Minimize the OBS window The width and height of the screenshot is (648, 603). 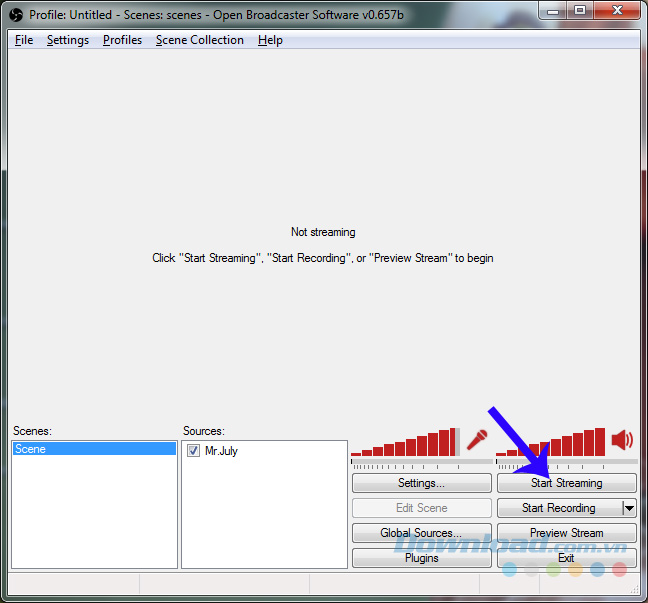pyautogui.click(x=553, y=11)
